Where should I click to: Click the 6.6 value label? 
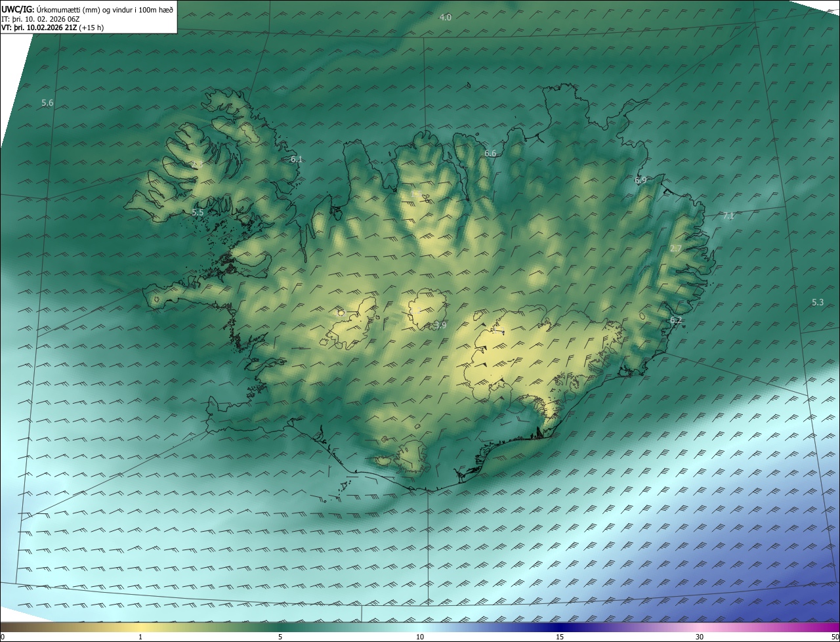pos(490,153)
